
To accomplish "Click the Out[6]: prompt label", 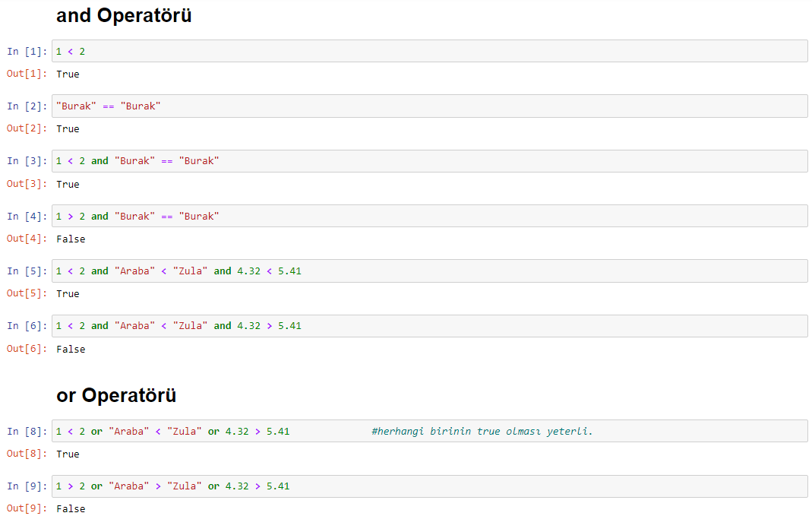I will 27,349.
